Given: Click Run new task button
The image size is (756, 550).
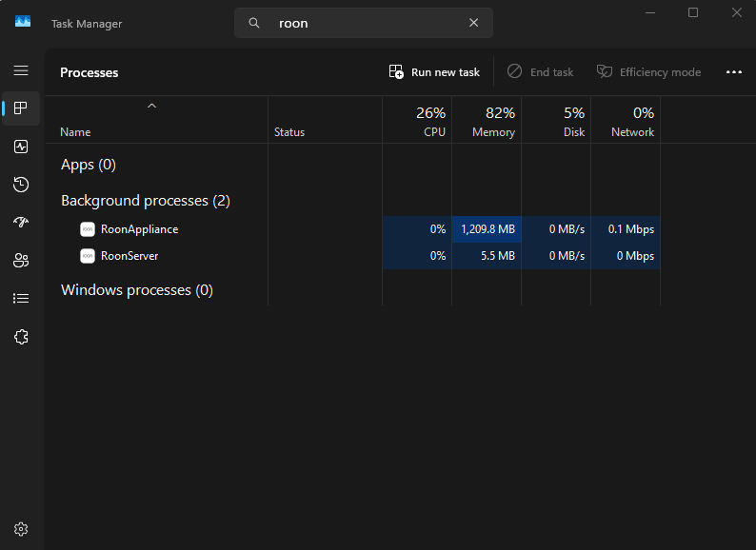Looking at the screenshot, I should pyautogui.click(x=434, y=72).
